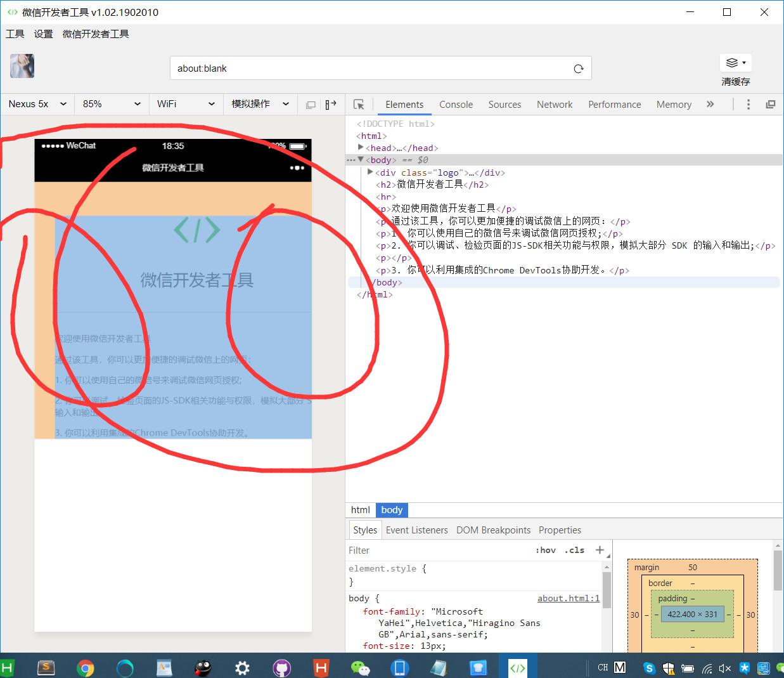
Task: Select the <!DOCTYPE html> line
Action: 395,124
